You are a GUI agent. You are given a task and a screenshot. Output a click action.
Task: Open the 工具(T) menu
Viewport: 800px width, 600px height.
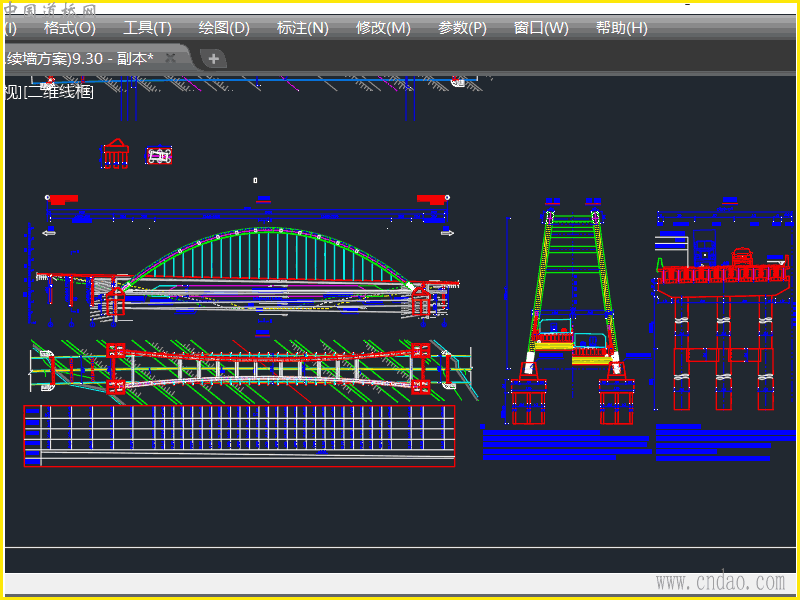[147, 28]
